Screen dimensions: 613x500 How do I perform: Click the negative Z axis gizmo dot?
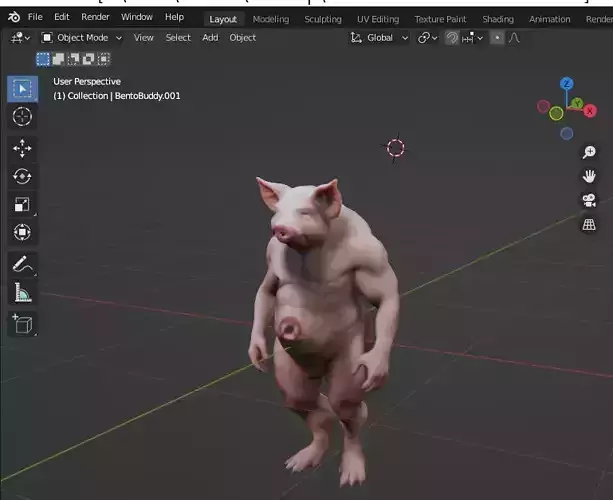[566, 134]
